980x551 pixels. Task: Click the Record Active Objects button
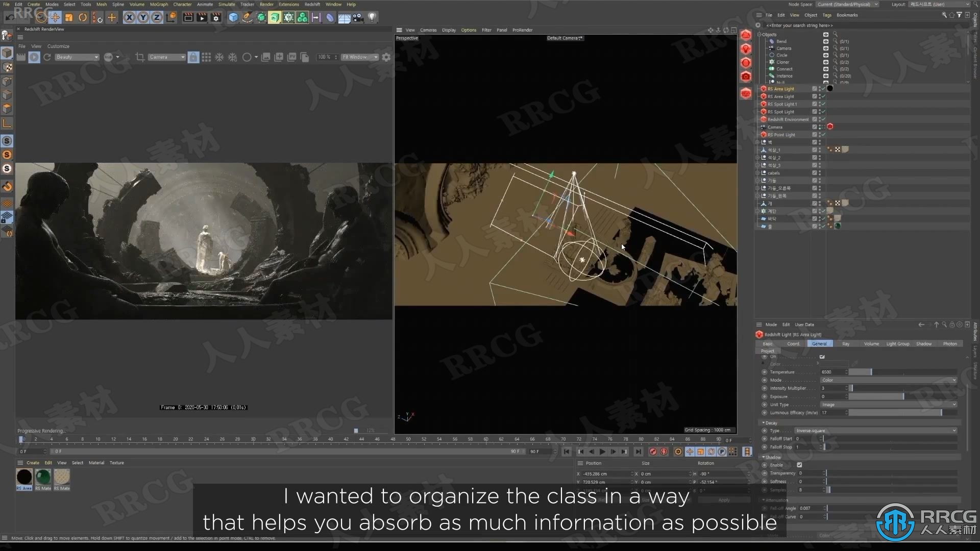tap(653, 452)
